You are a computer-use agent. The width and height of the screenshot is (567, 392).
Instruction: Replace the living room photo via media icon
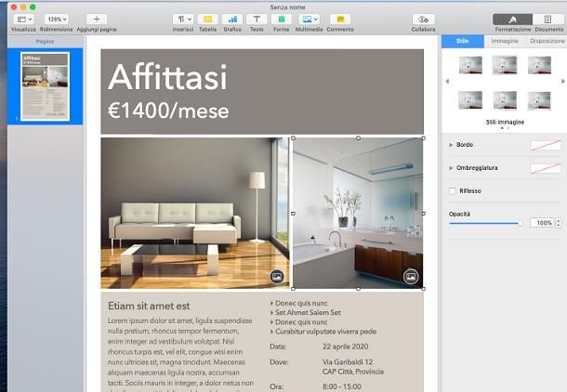(277, 277)
